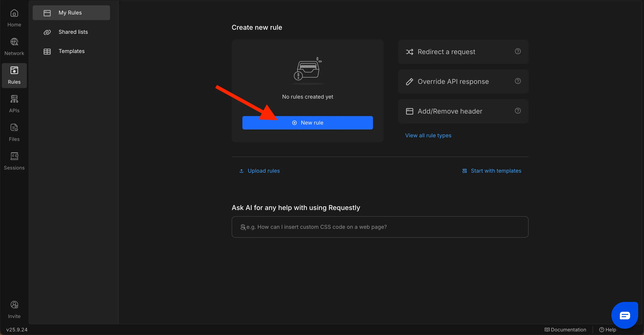
Task: Click help icon beside Redirect a request
Action: click(518, 51)
